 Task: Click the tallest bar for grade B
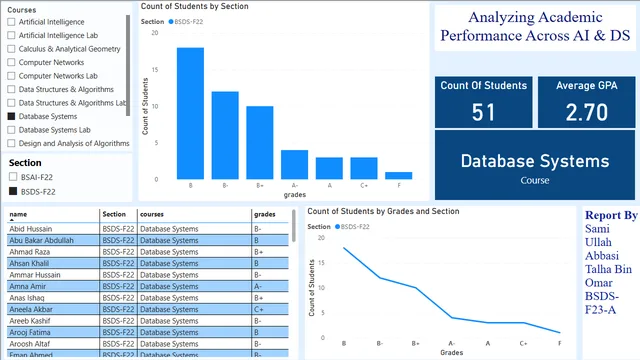tap(190, 113)
